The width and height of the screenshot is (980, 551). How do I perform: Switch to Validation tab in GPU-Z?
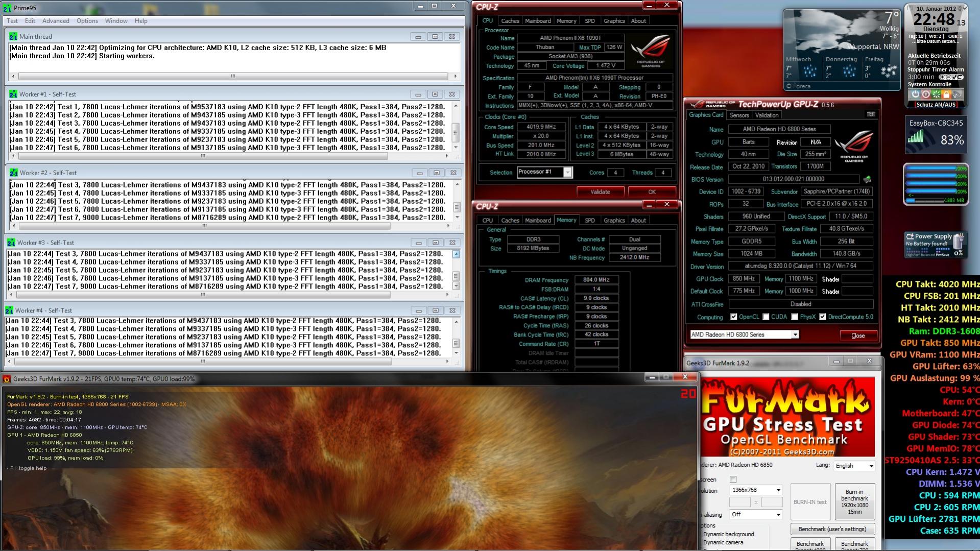[x=767, y=115]
